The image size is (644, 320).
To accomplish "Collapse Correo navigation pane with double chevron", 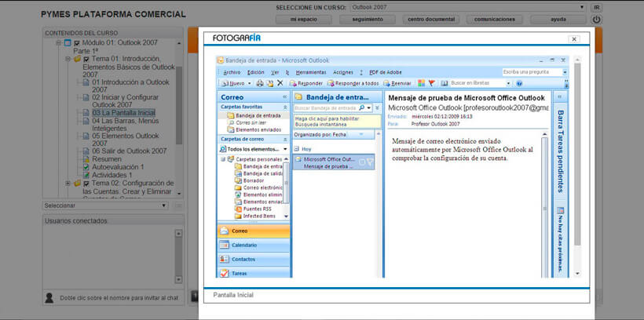I will click(x=284, y=97).
